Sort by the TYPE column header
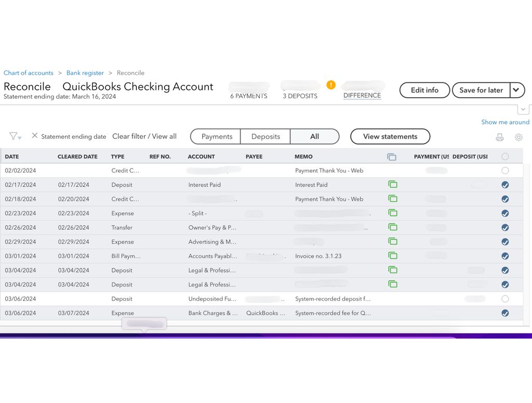Screen dimensions: 532x403 [x=117, y=157]
